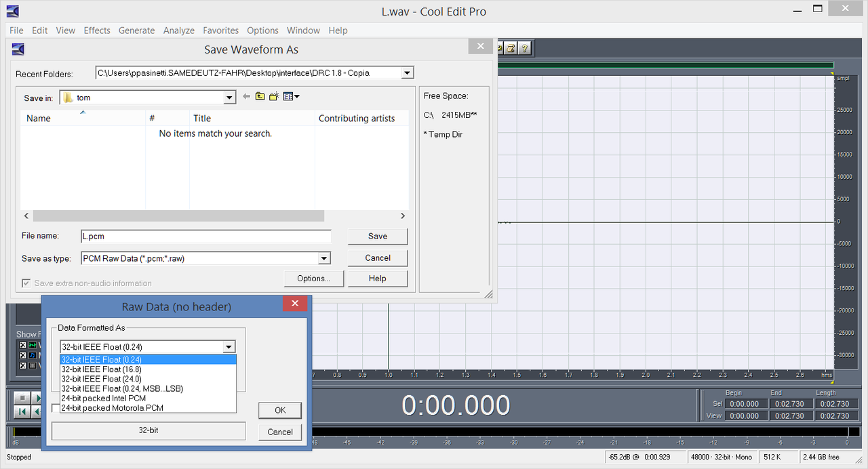Select 32-bit IEEE Float (16.8) option
868x469 pixels.
click(x=148, y=369)
